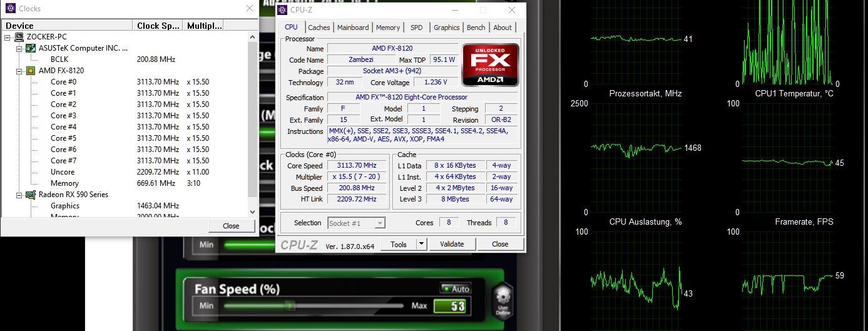Click the Prozessortakt, MHz graph

(x=635, y=158)
